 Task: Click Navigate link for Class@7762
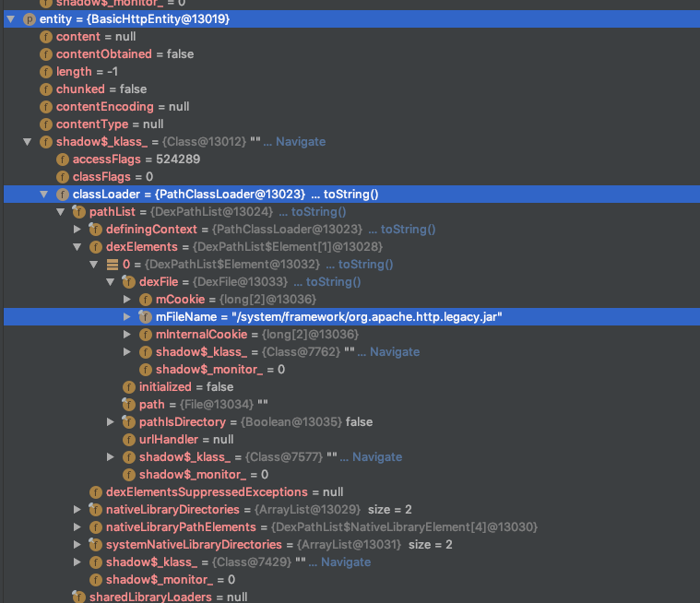pos(394,352)
